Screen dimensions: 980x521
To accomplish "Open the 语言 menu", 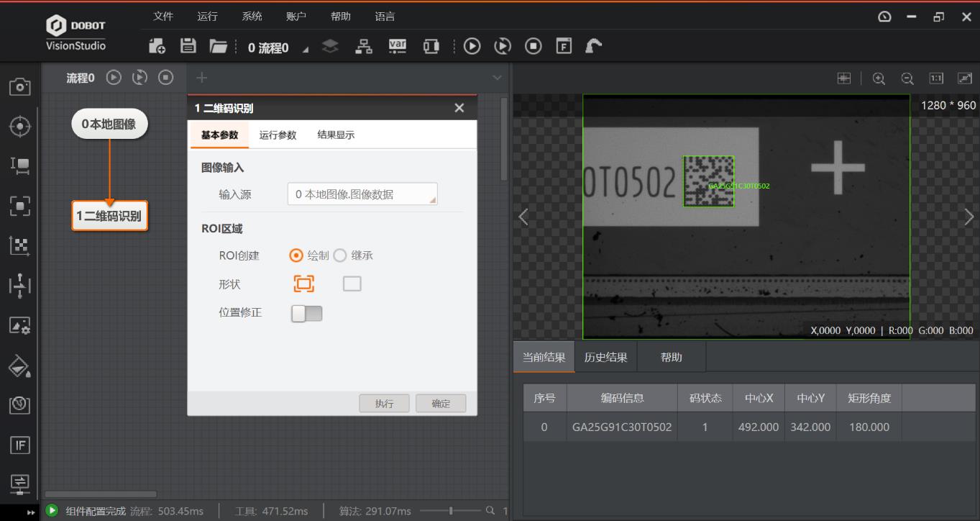I will click(385, 16).
